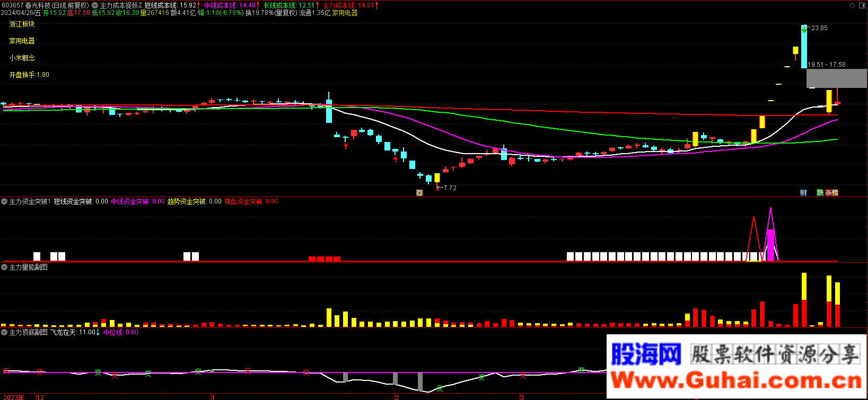
Task: Collapse the 主力顶底副图 panel arrow icon
Action: tap(4, 332)
